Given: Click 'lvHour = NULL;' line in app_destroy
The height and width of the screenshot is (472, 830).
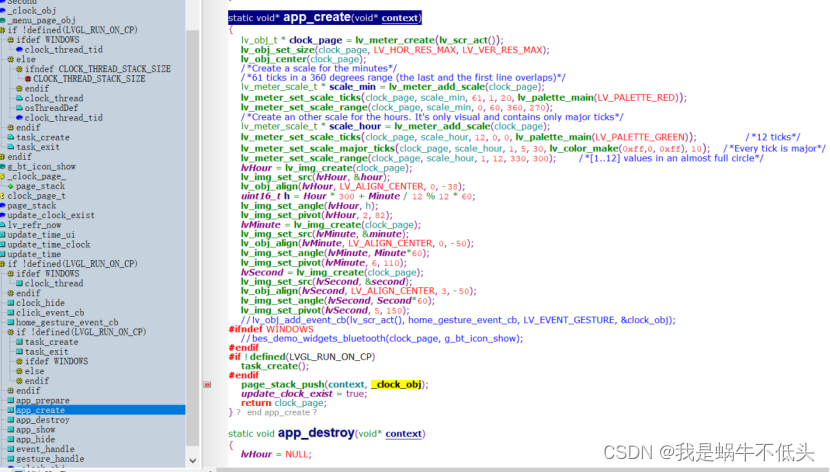Looking at the screenshot, I should [276, 454].
